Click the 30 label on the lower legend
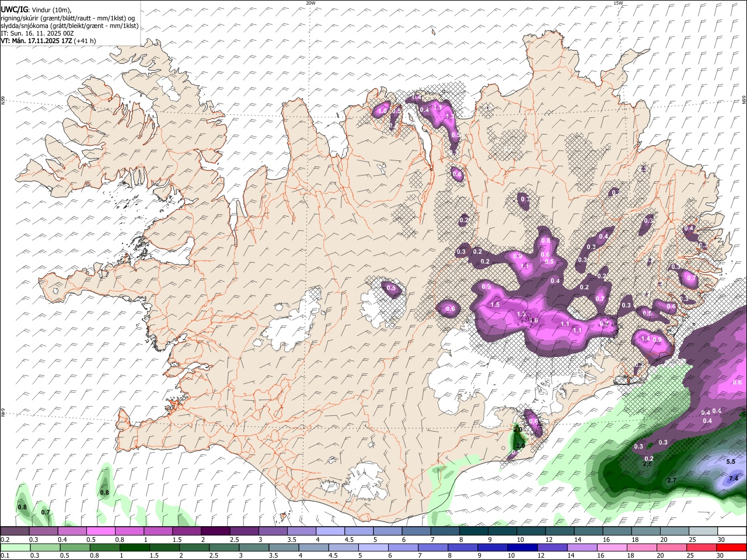 721,556
